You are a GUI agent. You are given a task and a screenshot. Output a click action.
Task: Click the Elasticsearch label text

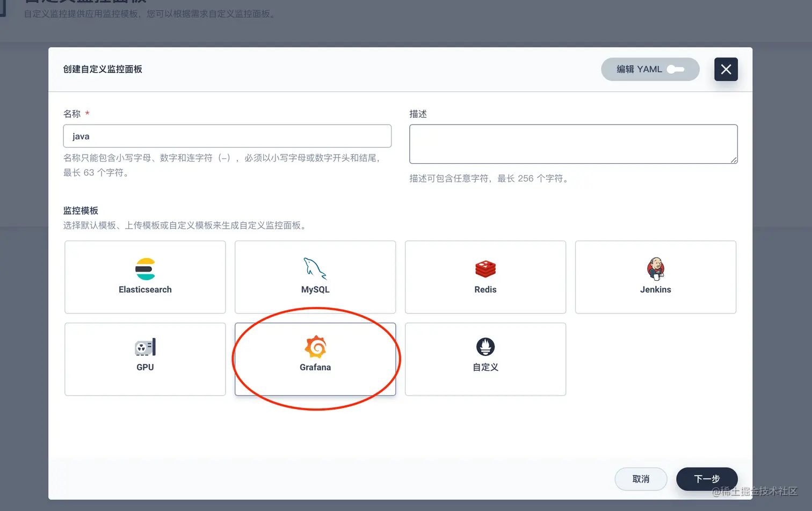(145, 289)
